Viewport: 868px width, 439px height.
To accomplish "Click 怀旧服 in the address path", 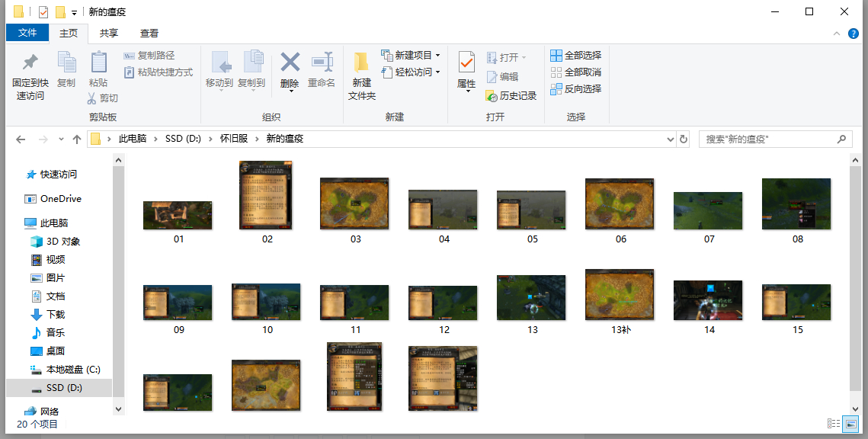I will 234,139.
